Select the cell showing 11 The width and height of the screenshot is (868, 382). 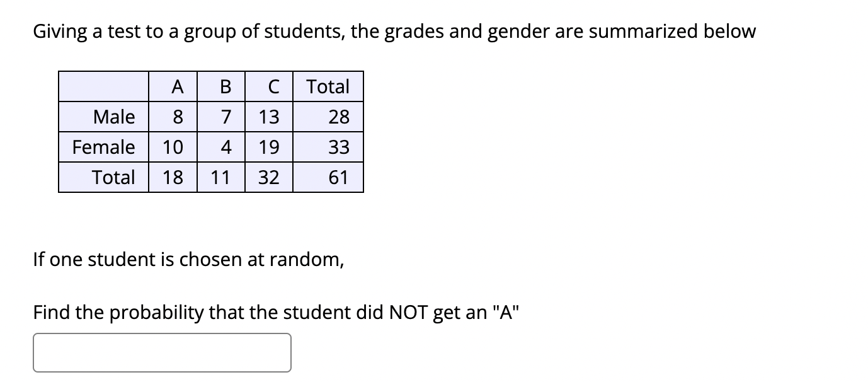pyautogui.click(x=222, y=177)
